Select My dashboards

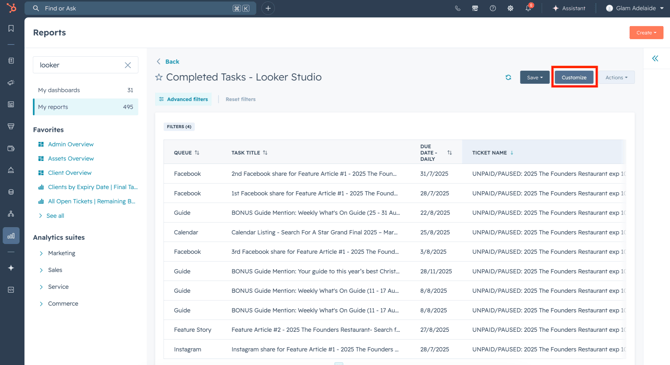click(x=85, y=90)
